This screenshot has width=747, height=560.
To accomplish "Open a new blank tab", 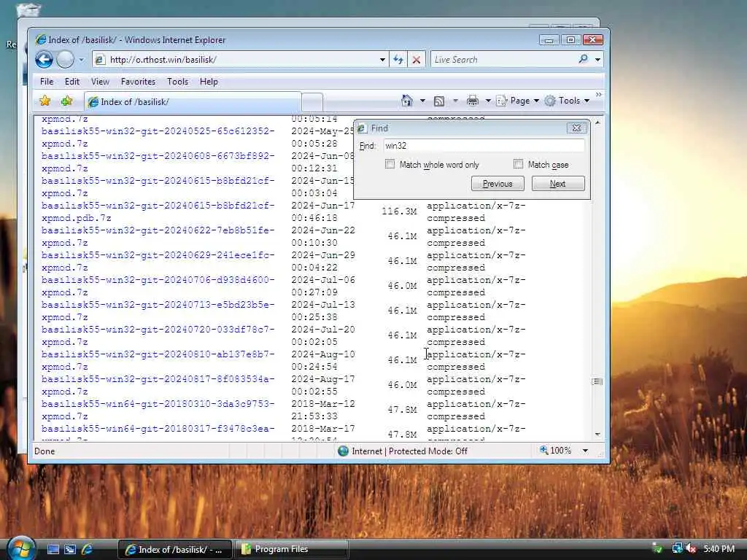I will (312, 102).
